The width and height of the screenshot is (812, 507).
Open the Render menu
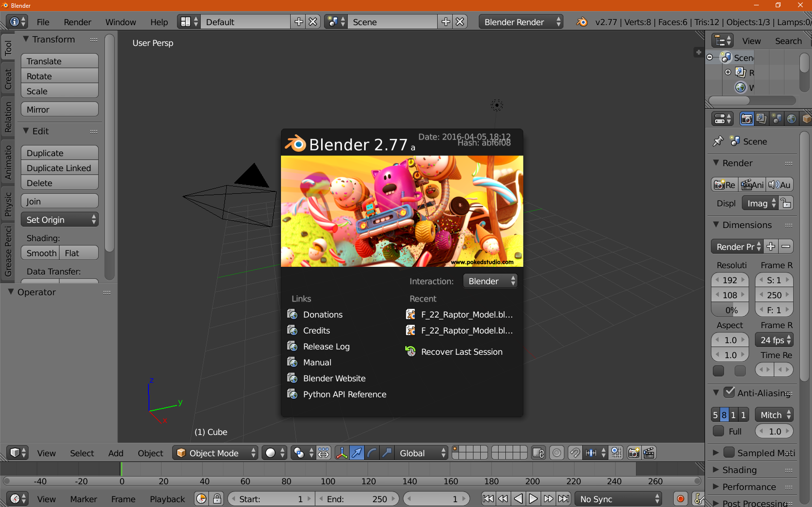pyautogui.click(x=77, y=22)
